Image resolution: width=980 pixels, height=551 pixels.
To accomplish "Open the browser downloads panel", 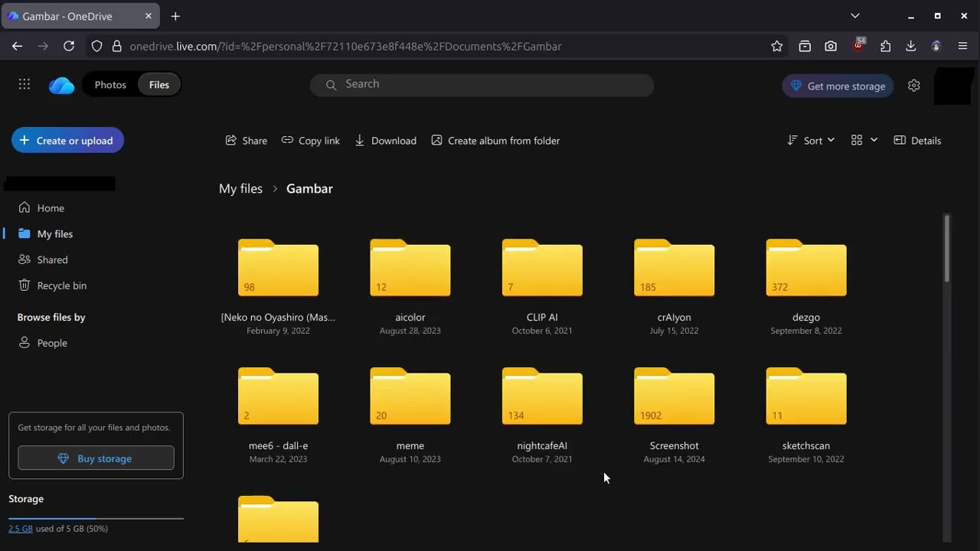I will click(x=910, y=46).
